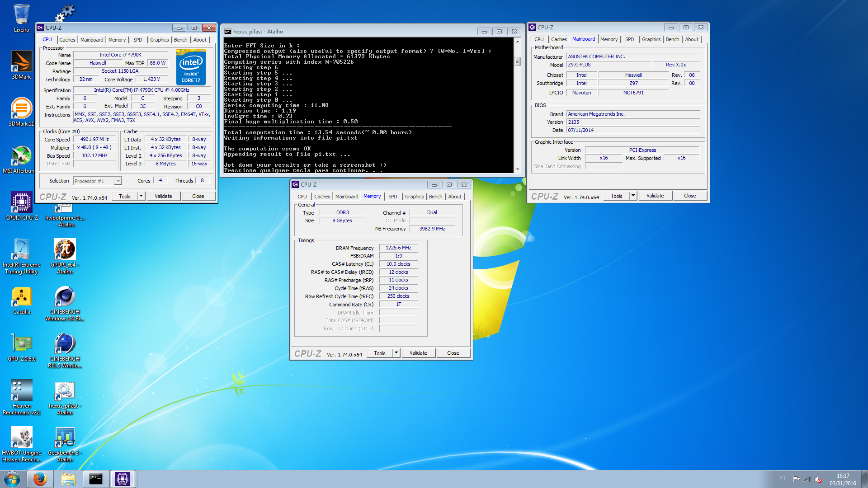Click the Core Speed value 4901.97 MHz
The height and width of the screenshot is (488, 868).
coord(94,139)
